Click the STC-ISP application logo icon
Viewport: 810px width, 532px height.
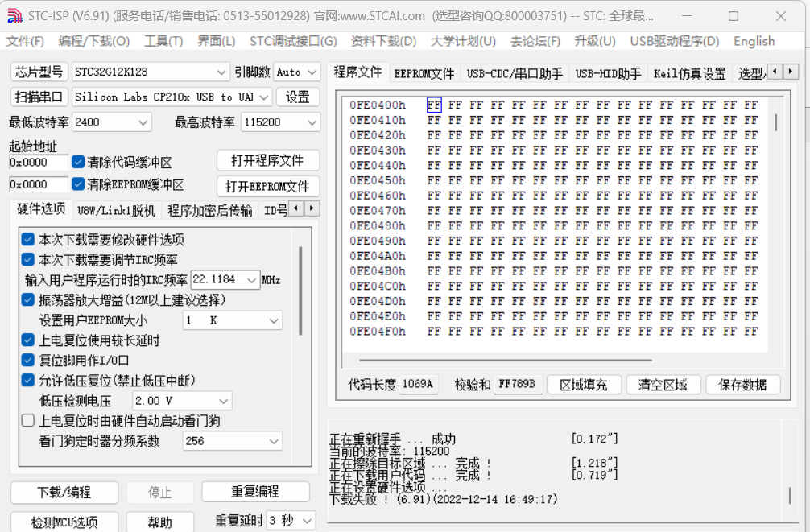(14, 16)
